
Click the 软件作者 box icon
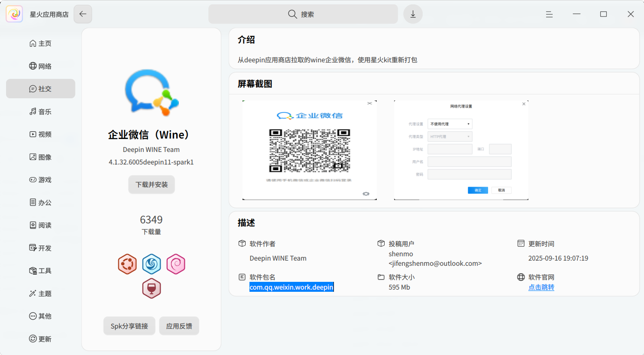(x=242, y=243)
